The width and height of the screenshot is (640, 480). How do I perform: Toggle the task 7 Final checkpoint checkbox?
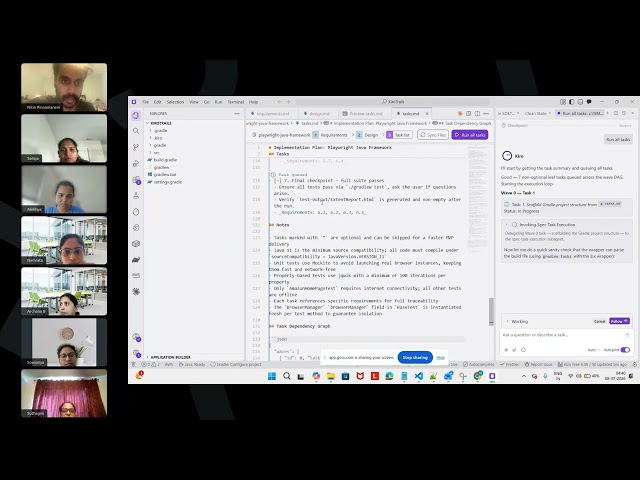pos(278,180)
